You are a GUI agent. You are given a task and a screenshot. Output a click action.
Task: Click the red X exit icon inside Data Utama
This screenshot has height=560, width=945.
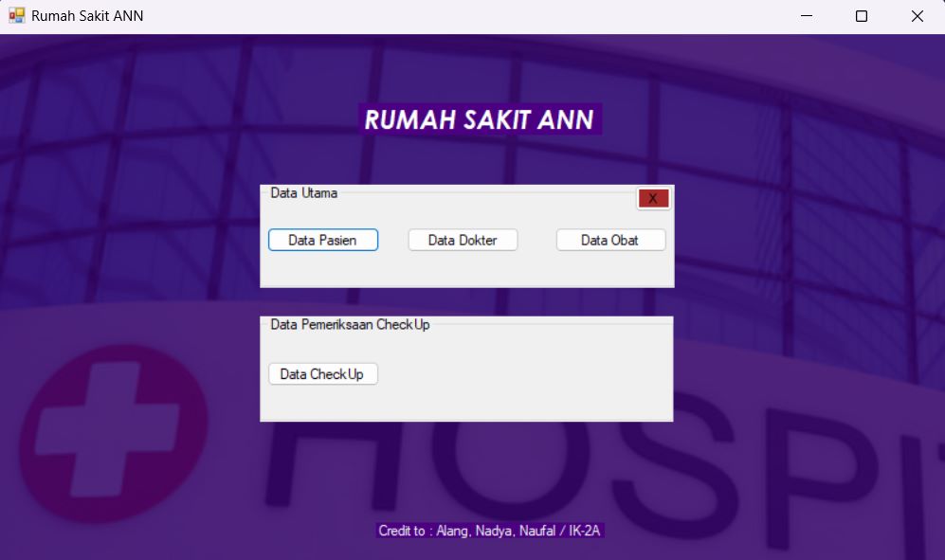652,198
